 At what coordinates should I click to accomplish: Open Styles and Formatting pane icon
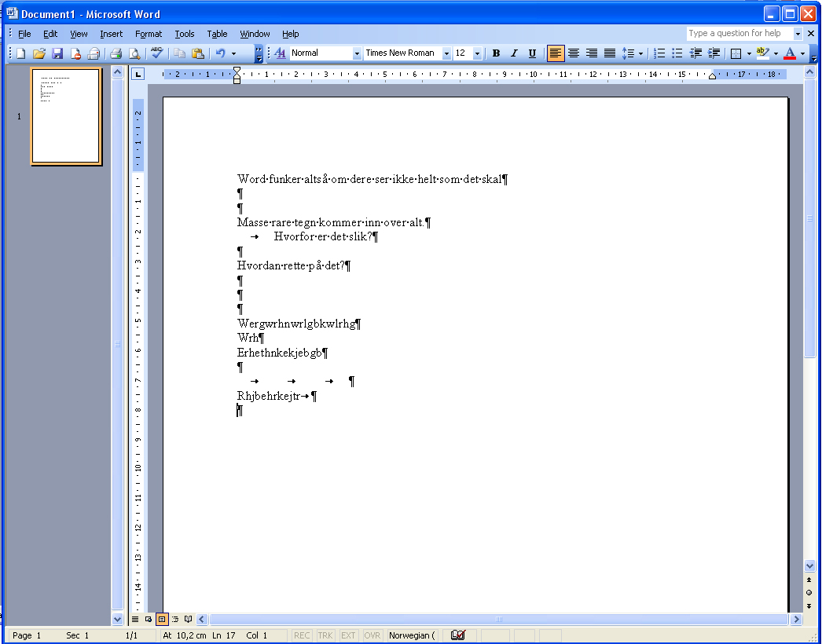pyautogui.click(x=280, y=53)
